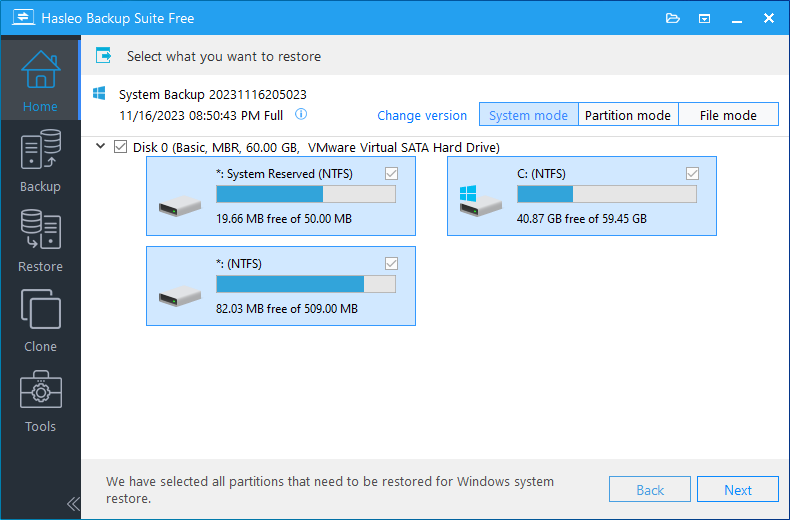This screenshot has height=520, width=790.
Task: Click the System Reserved drive icon
Action: [x=180, y=206]
